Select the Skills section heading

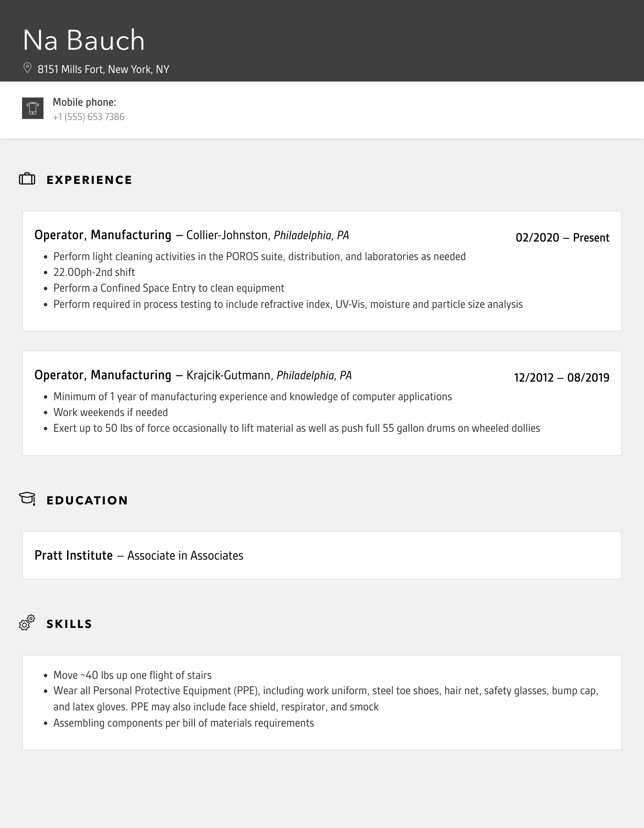(x=69, y=624)
